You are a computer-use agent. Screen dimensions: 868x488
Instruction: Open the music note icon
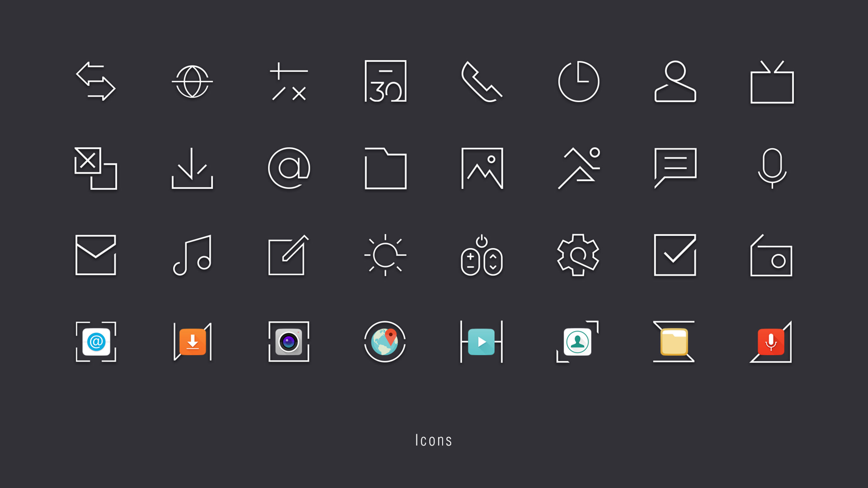click(x=192, y=255)
